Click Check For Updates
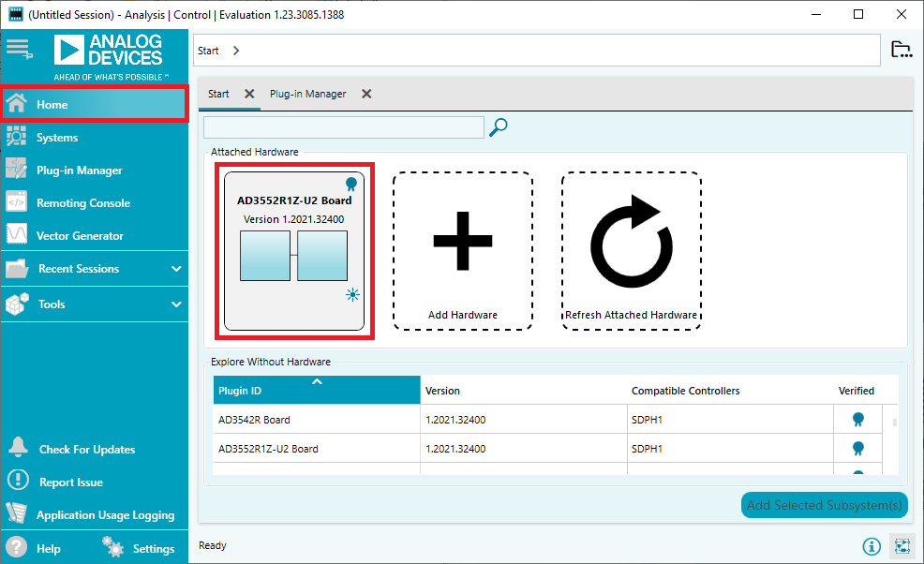Viewport: 924px width, 564px height. (86, 450)
